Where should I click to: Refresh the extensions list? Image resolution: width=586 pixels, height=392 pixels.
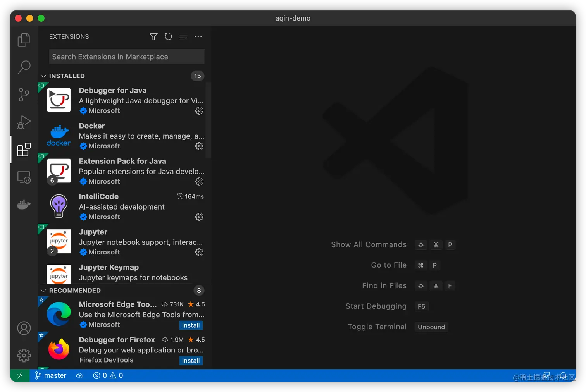click(x=168, y=36)
